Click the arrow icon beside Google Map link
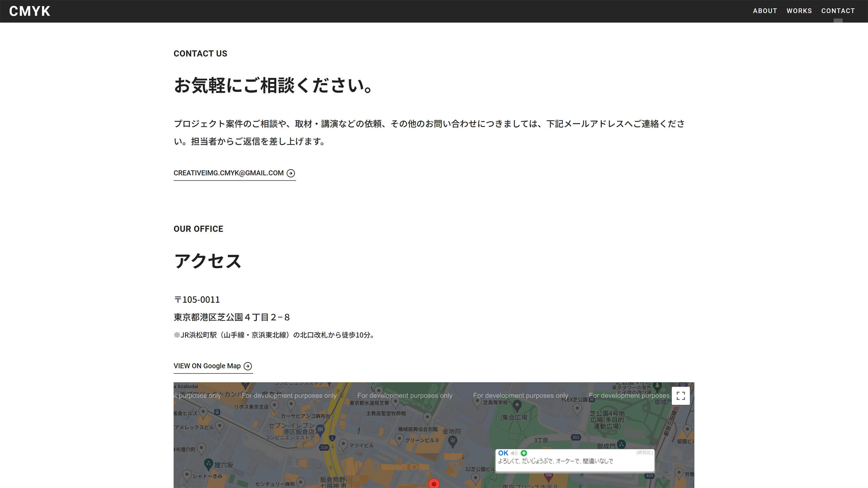Image resolution: width=868 pixels, height=488 pixels. click(x=248, y=366)
